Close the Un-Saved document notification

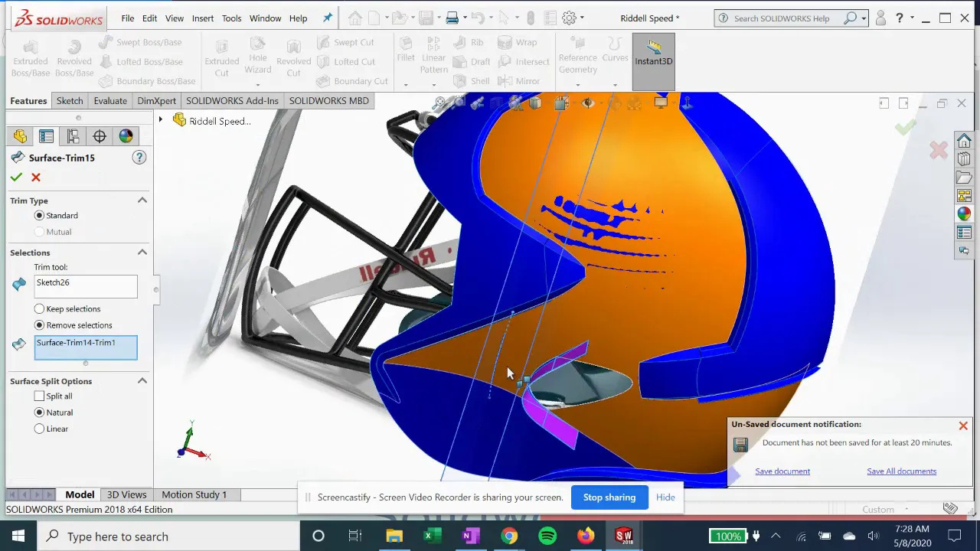pyautogui.click(x=963, y=425)
